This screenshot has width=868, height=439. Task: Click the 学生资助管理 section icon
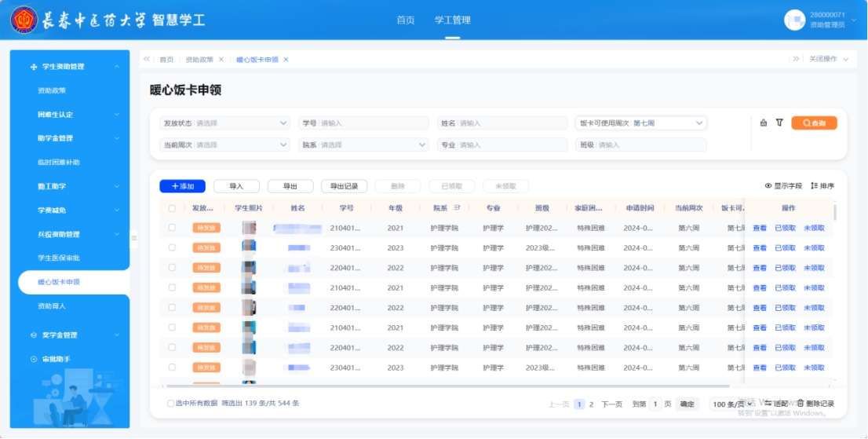[x=33, y=67]
